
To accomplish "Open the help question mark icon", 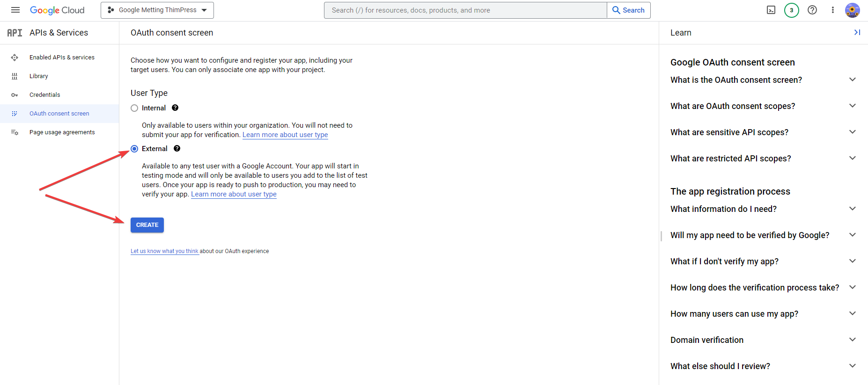I will [812, 10].
